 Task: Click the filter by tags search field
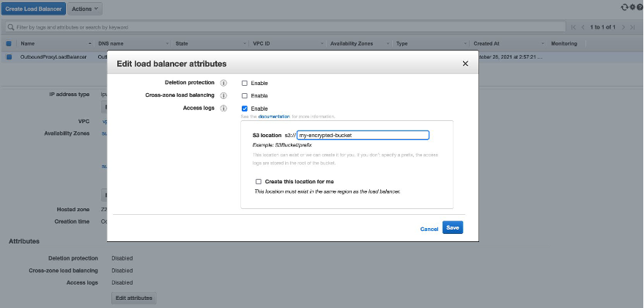pyautogui.click(x=286, y=27)
